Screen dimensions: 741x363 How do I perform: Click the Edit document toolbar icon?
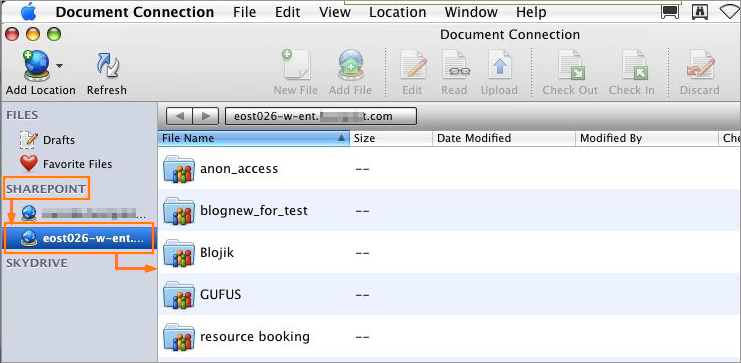(x=413, y=65)
